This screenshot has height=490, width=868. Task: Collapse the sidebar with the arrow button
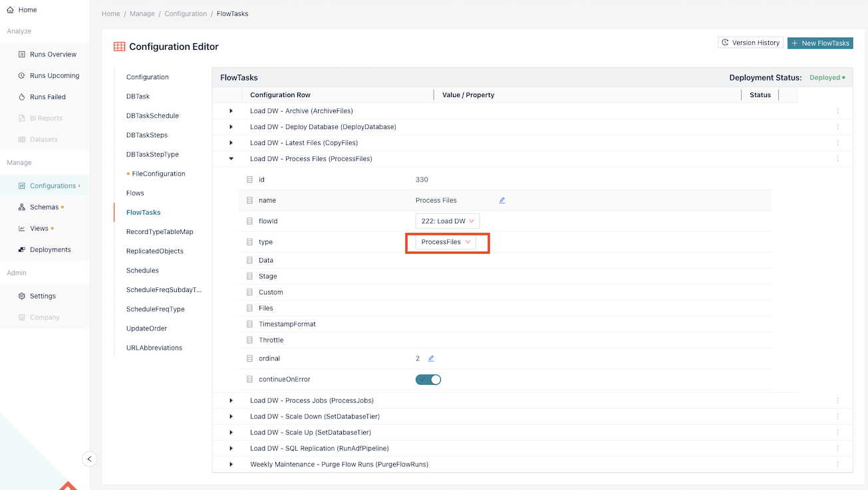coord(89,459)
